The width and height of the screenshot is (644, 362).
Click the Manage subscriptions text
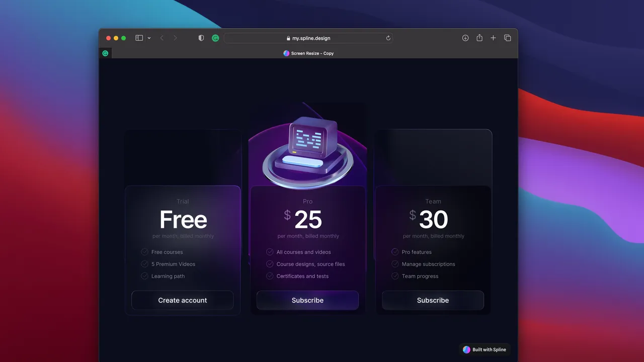click(x=429, y=264)
